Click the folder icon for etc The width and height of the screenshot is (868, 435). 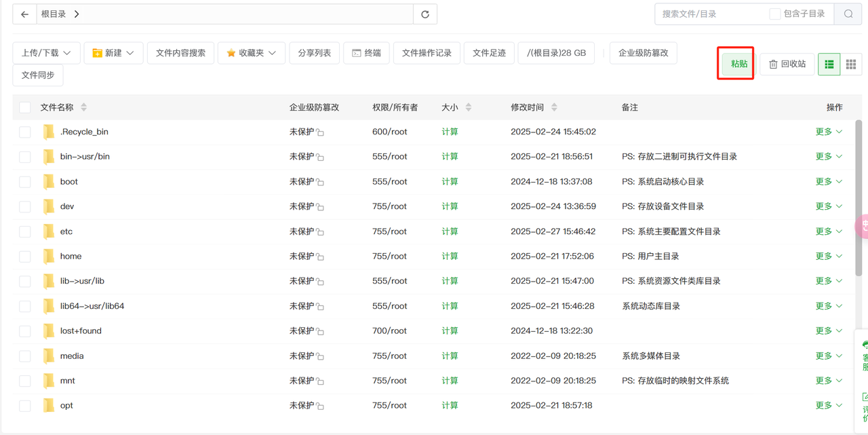point(49,231)
